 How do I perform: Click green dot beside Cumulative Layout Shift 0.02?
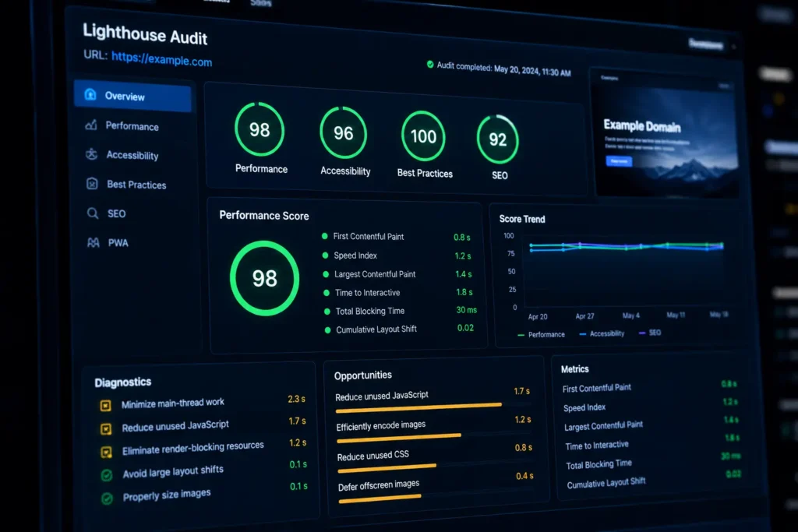[327, 330]
